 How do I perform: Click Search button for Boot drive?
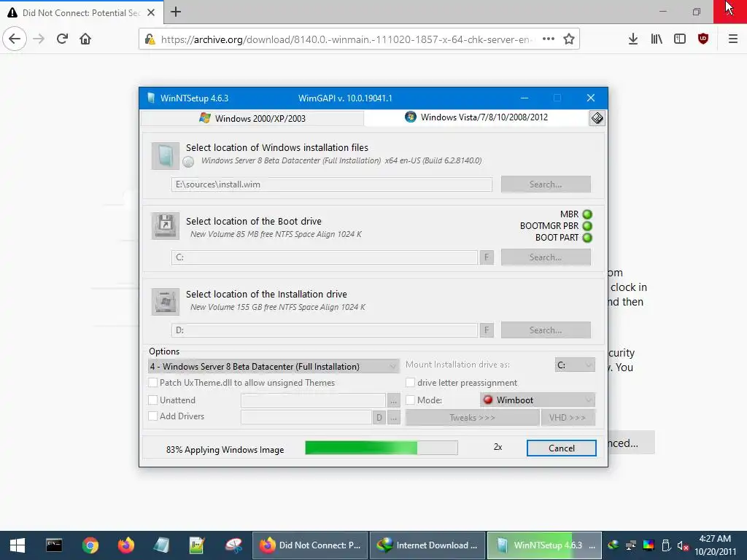click(546, 257)
